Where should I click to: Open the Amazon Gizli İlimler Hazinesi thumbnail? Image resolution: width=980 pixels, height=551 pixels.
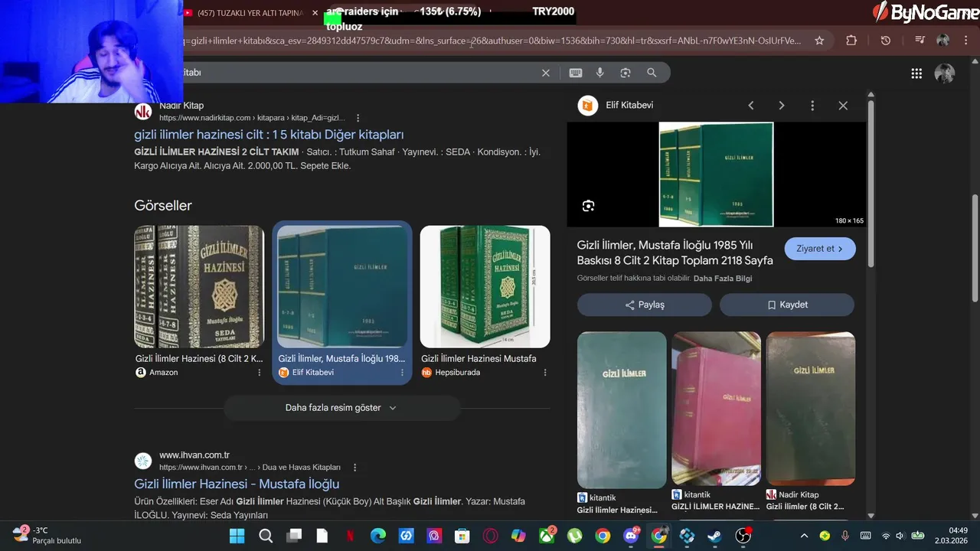point(199,286)
